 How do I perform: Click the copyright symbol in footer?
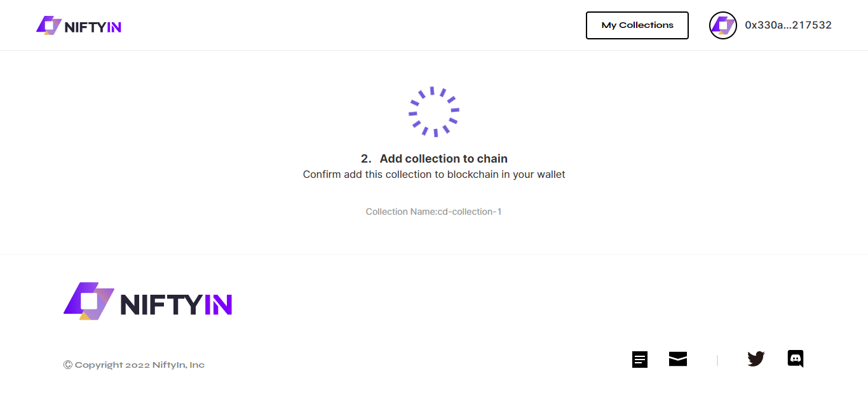coord(68,365)
